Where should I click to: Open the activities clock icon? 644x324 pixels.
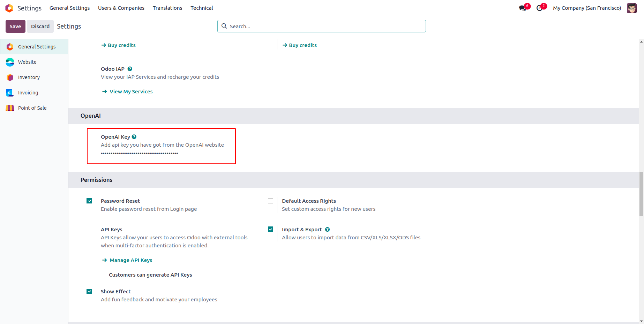(x=540, y=8)
